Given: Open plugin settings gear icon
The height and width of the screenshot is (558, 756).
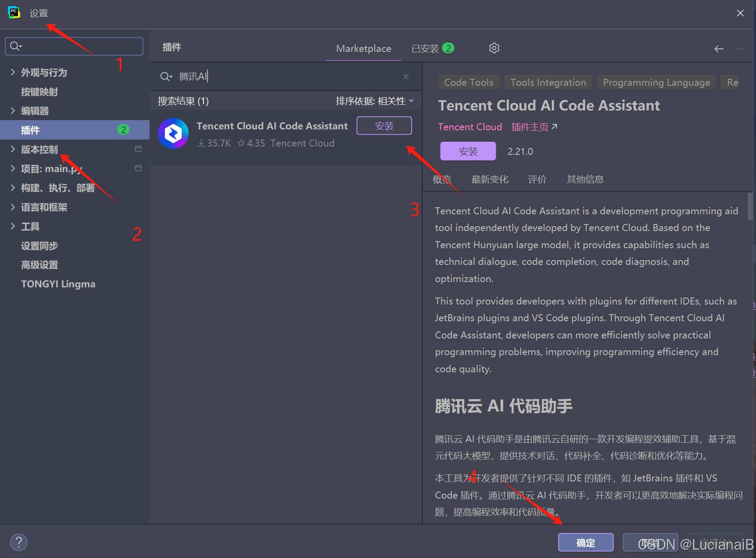Looking at the screenshot, I should pyautogui.click(x=494, y=48).
